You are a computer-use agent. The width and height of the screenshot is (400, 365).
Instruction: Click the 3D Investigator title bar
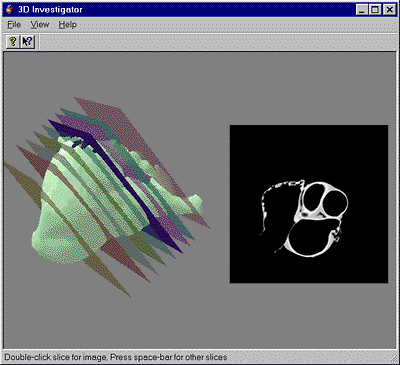tap(200, 10)
